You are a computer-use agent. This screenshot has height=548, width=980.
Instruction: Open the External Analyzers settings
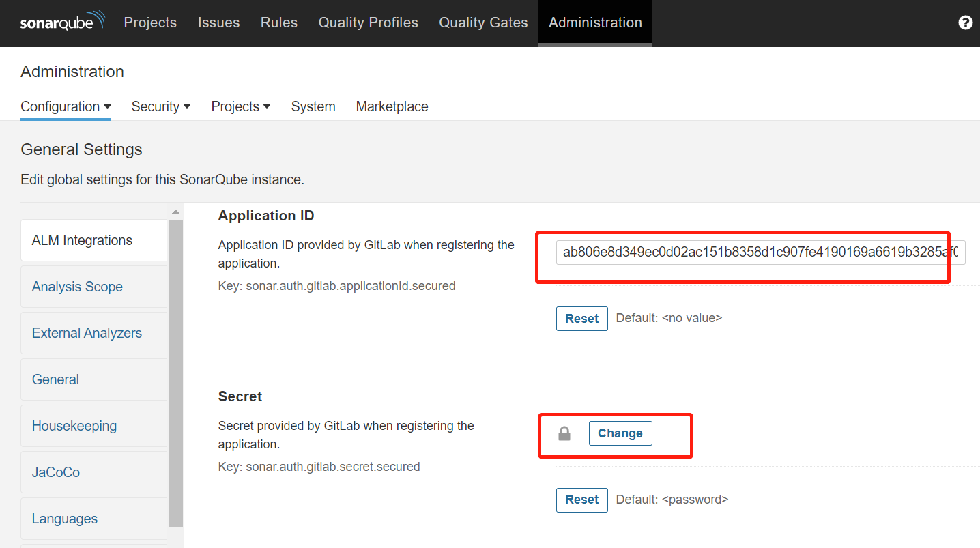[87, 332]
